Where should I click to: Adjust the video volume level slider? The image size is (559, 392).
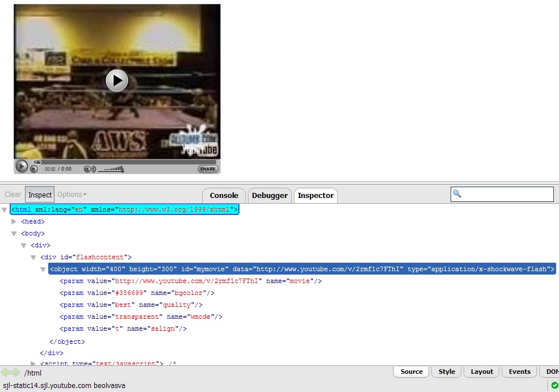[x=111, y=168]
